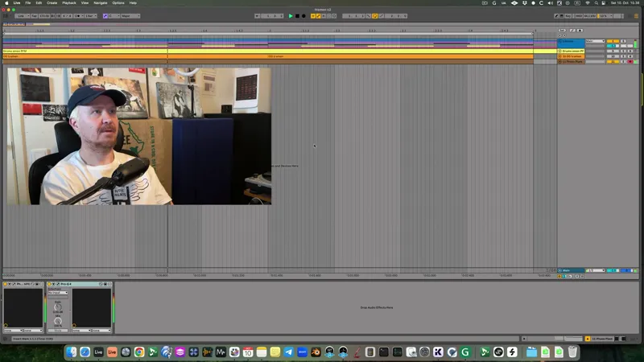Open the Major scale dropdown
The height and width of the screenshot is (362, 644).
(x=130, y=16)
